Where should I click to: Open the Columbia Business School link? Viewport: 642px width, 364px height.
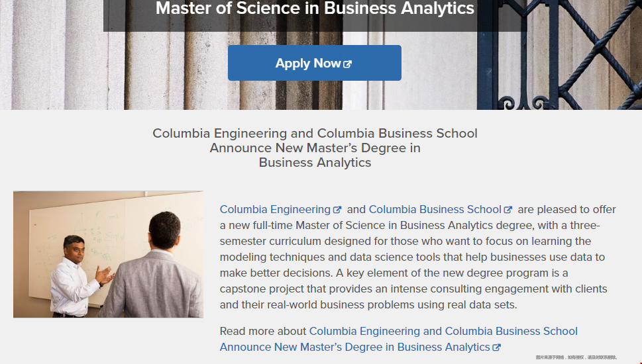click(x=435, y=209)
